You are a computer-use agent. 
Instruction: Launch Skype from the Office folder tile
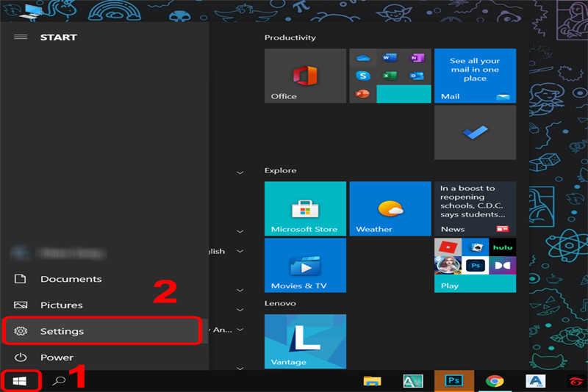(363, 76)
